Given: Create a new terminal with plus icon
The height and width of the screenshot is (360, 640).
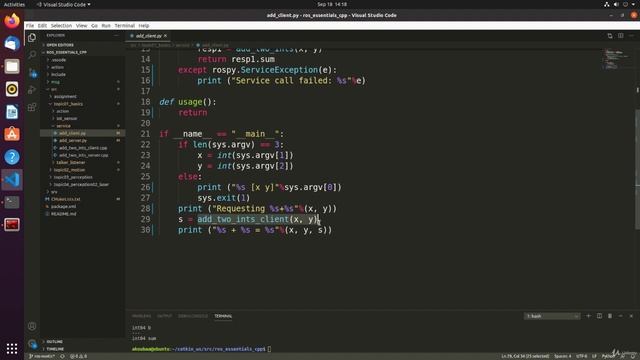Looking at the screenshot, I should [588, 316].
